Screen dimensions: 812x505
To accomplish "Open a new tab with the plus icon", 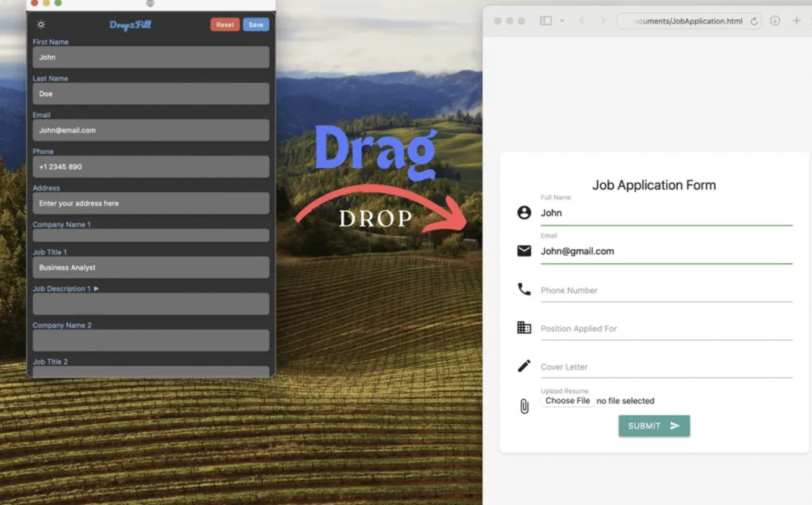I will pyautogui.click(x=796, y=21).
